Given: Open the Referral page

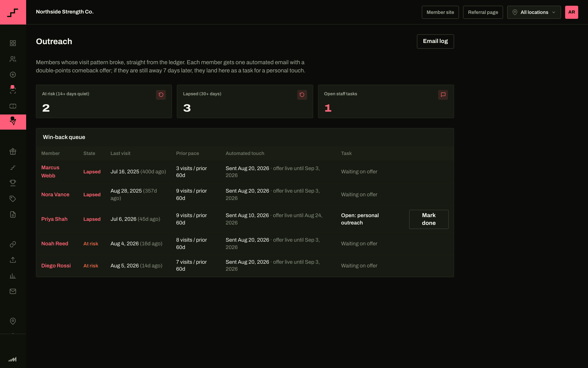Looking at the screenshot, I should [483, 12].
